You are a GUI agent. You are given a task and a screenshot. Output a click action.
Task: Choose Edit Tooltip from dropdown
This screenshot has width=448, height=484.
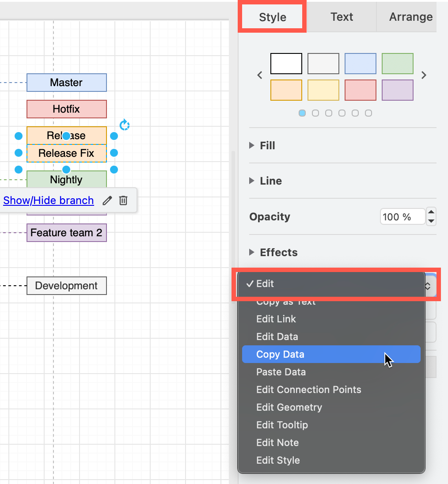point(331,425)
